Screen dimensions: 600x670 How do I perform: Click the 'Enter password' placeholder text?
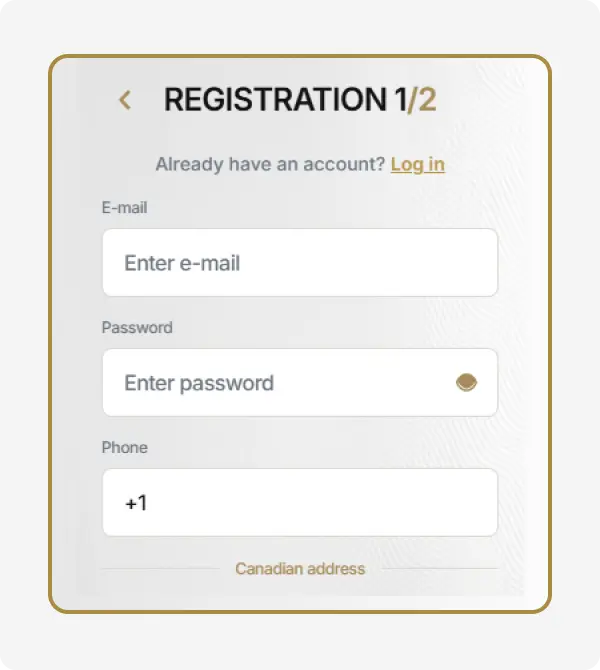[199, 383]
